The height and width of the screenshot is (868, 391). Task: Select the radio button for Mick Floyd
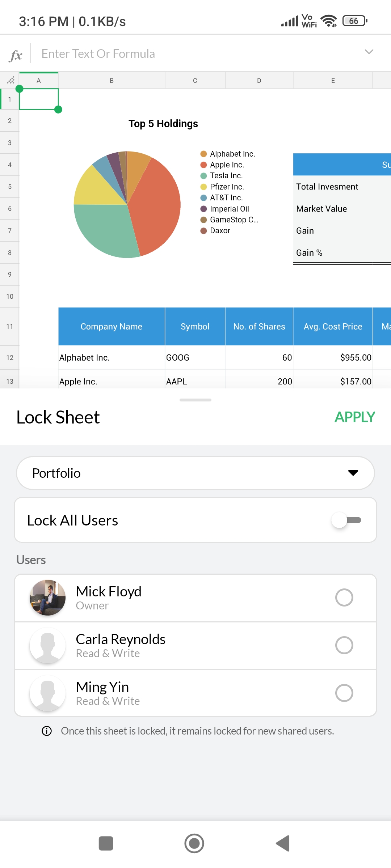point(344,597)
